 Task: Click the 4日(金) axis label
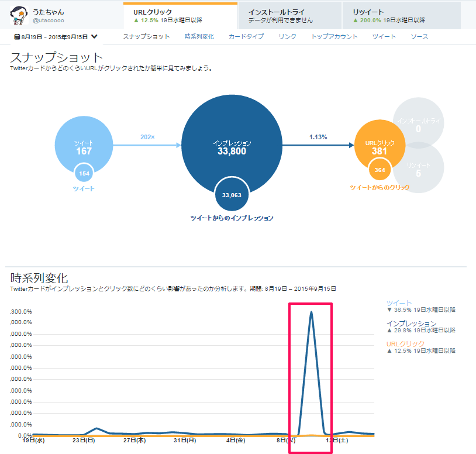[236, 441]
